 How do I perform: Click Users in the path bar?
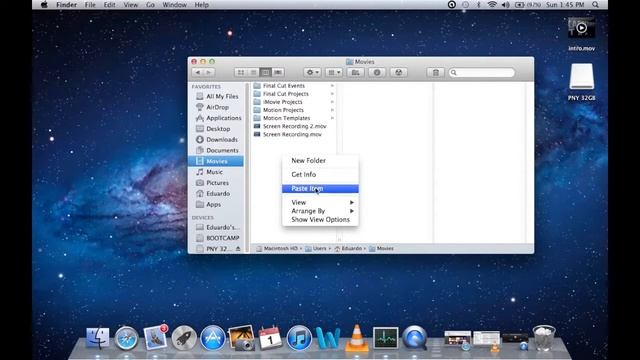[x=316, y=248]
